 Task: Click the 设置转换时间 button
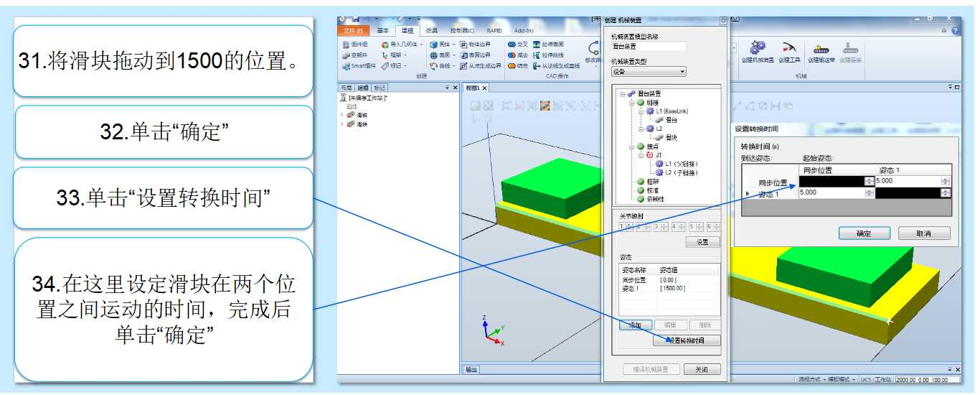click(687, 340)
